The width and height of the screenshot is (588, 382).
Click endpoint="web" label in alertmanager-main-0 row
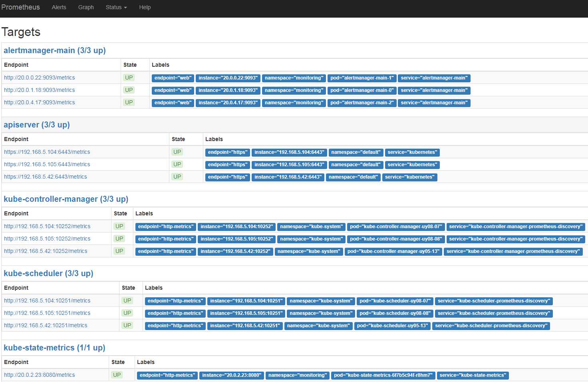pyautogui.click(x=173, y=90)
